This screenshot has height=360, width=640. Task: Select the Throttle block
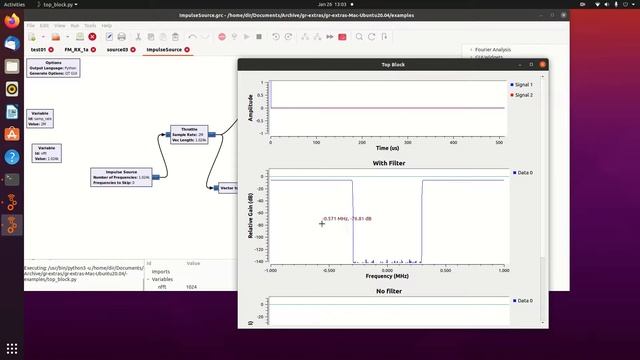point(189,134)
